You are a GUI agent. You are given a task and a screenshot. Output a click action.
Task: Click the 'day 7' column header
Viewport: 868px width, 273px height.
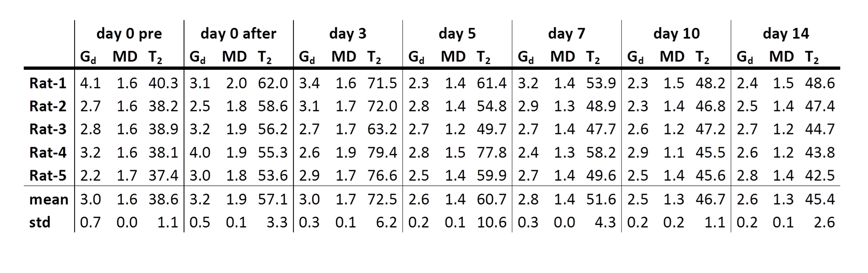tap(566, 34)
